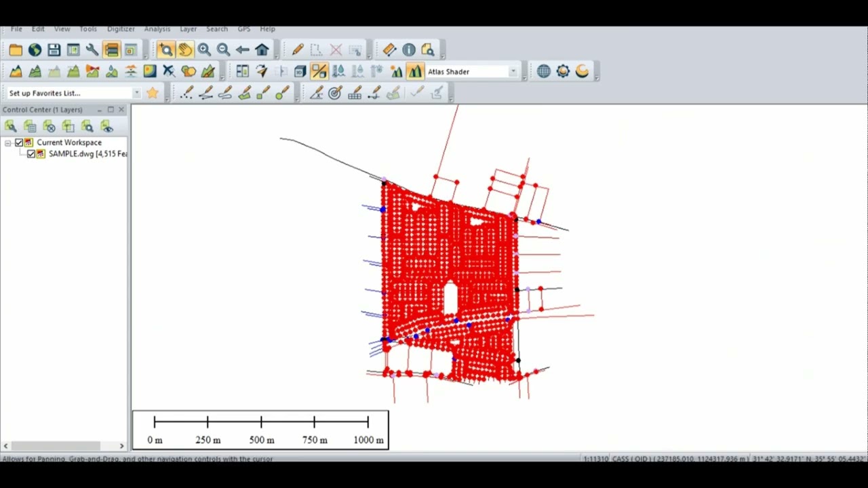
Task: Toggle layer visibility eye icon in Control Center
Action: [106, 126]
